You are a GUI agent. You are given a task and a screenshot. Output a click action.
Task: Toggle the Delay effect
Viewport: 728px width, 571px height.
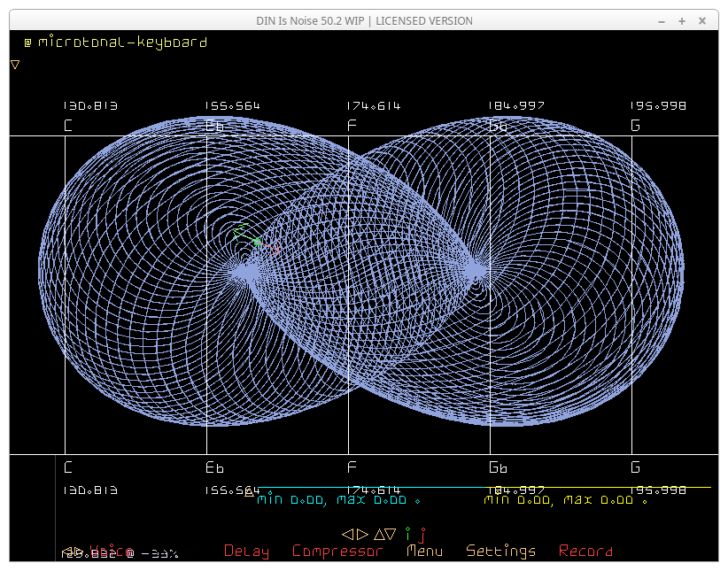246,551
